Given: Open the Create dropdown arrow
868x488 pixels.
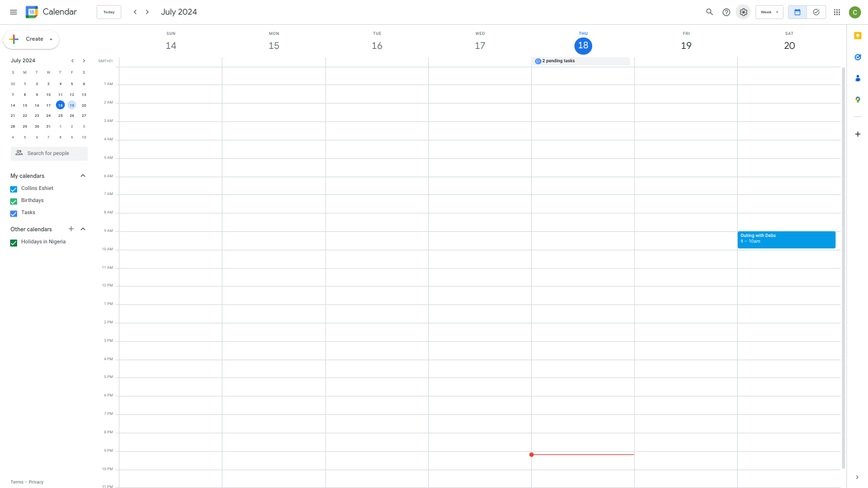Looking at the screenshot, I should coord(51,39).
